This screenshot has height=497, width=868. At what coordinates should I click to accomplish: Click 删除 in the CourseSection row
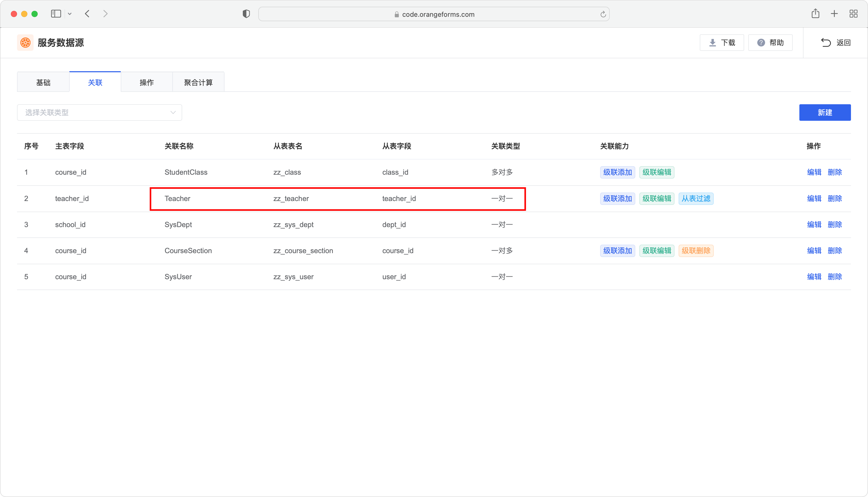click(835, 251)
